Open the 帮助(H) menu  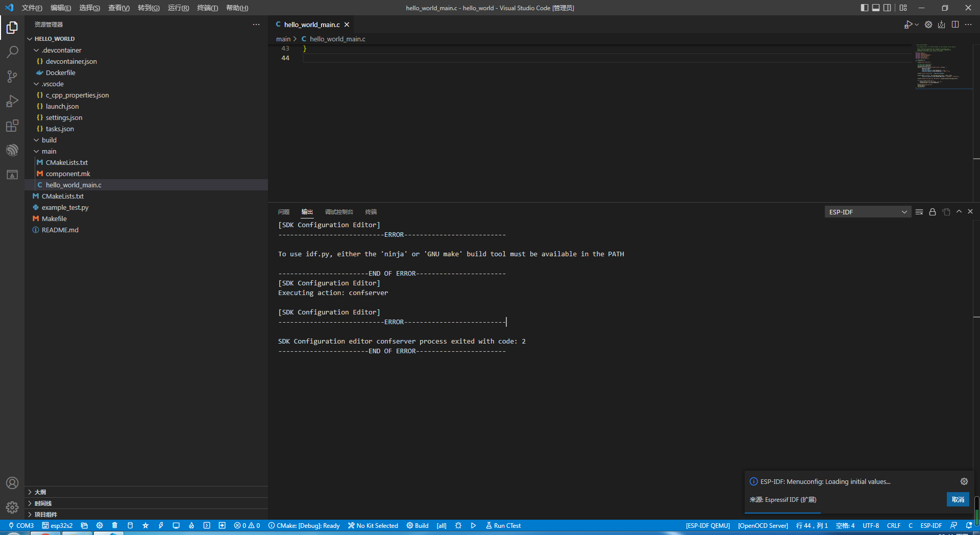[237, 8]
